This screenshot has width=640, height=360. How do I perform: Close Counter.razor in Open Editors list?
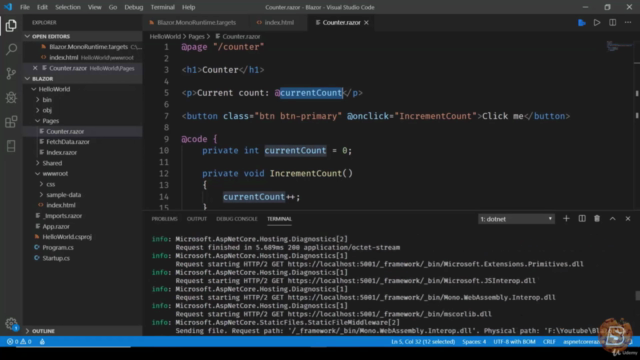pos(35,68)
